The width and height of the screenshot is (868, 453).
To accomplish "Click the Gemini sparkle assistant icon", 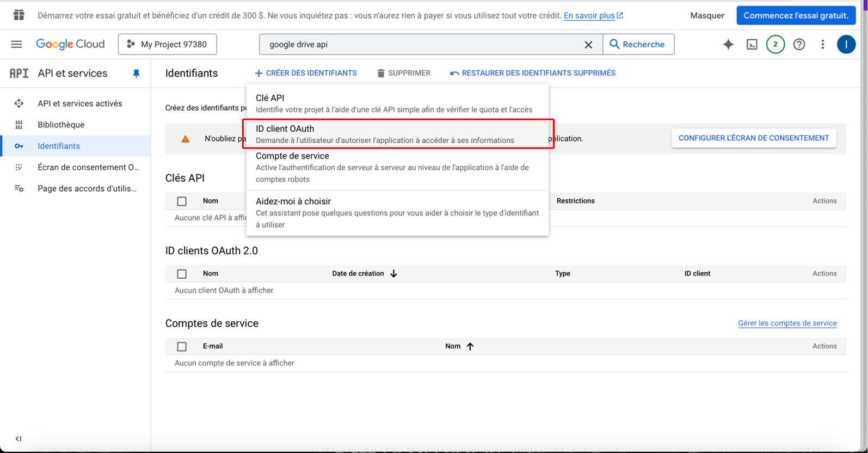I will (x=728, y=45).
